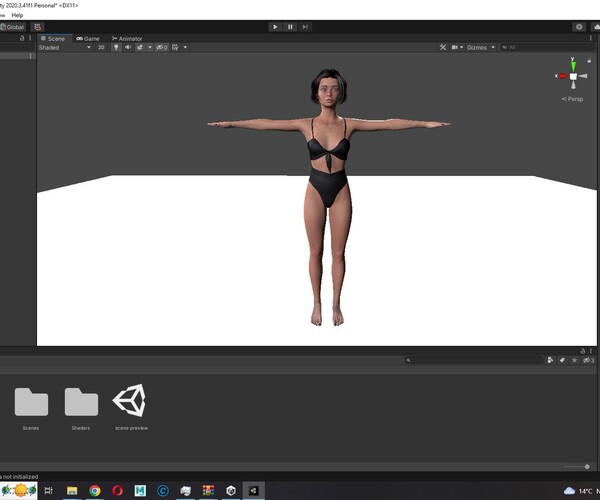This screenshot has height=500, width=600.
Task: Toggle the scene grid visibility icon
Action: [175, 47]
